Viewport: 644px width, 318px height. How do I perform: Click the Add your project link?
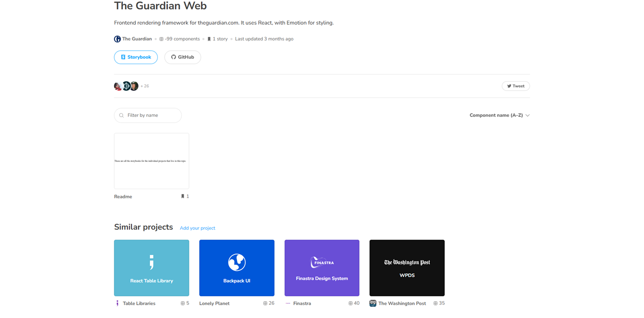tap(198, 228)
